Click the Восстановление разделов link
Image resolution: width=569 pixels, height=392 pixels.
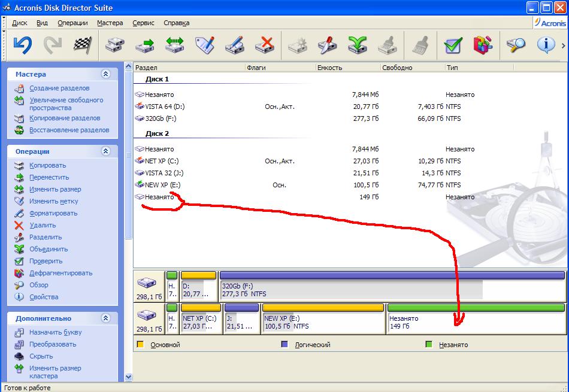(69, 130)
